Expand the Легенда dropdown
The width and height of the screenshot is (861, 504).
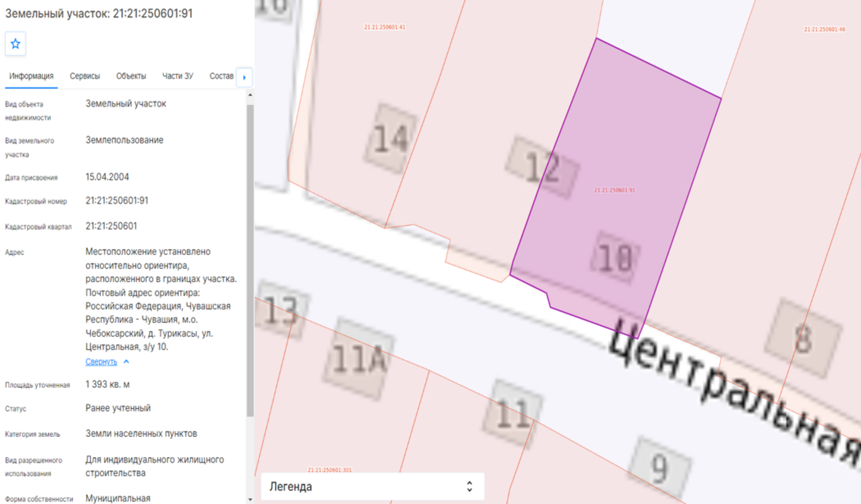pyautogui.click(x=372, y=487)
